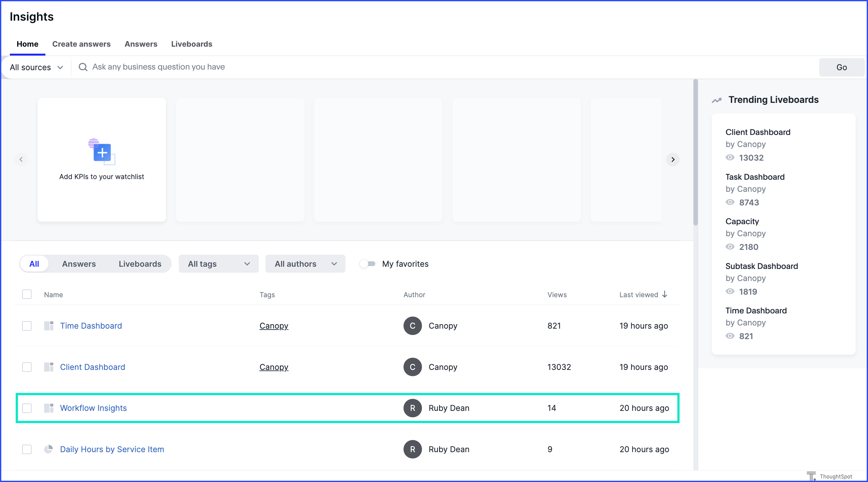Viewport: 868px width, 482px height.
Task: Click the vertical scrollbar thumb
Action: click(695, 152)
